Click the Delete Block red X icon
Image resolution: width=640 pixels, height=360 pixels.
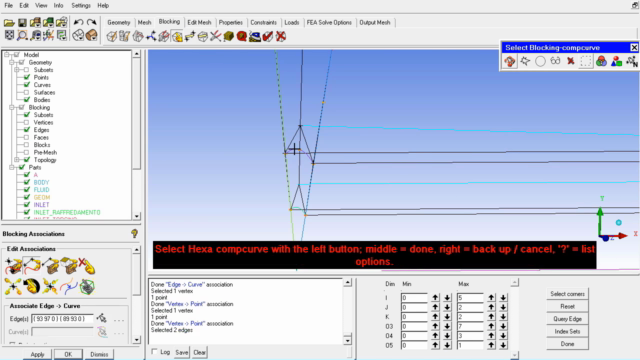click(281, 36)
